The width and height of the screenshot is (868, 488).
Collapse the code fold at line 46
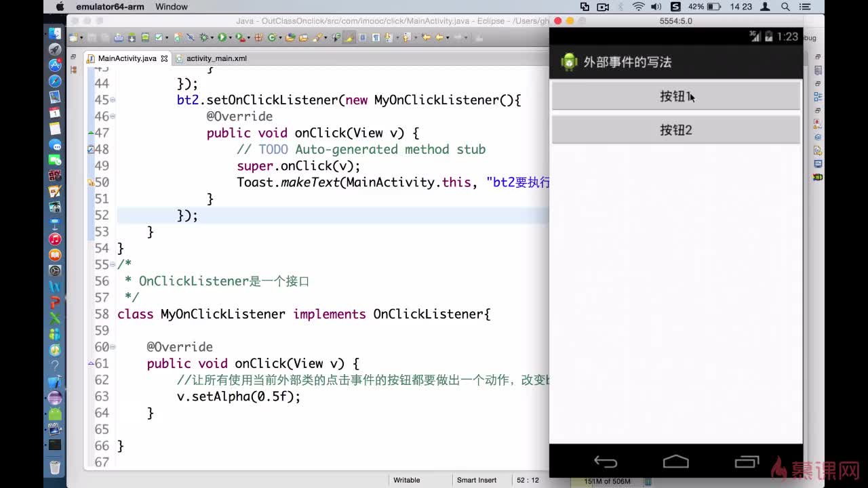[x=113, y=117]
